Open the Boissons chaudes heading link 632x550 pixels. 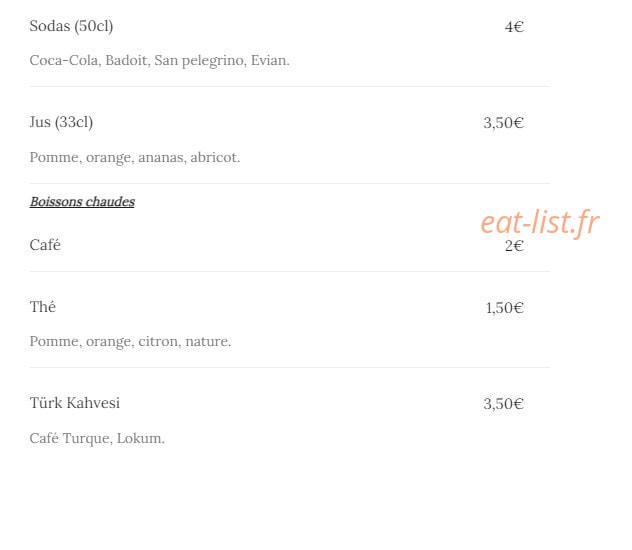[x=82, y=201]
